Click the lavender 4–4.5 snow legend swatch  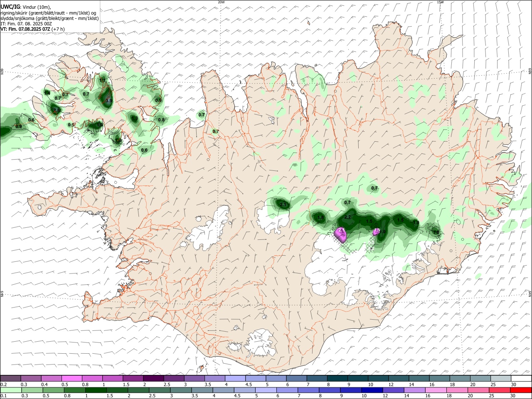pyautogui.click(x=235, y=378)
